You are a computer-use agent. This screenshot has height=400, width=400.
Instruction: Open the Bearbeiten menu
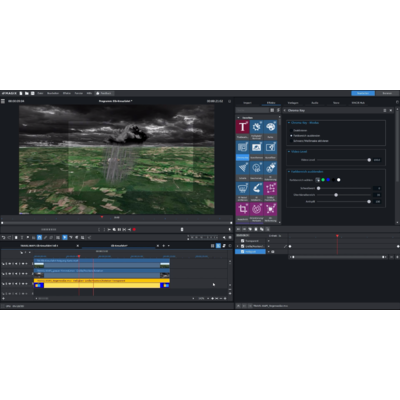click(53, 93)
